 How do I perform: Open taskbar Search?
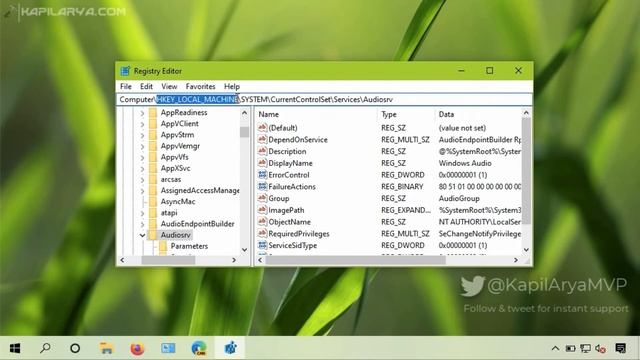(x=45, y=348)
